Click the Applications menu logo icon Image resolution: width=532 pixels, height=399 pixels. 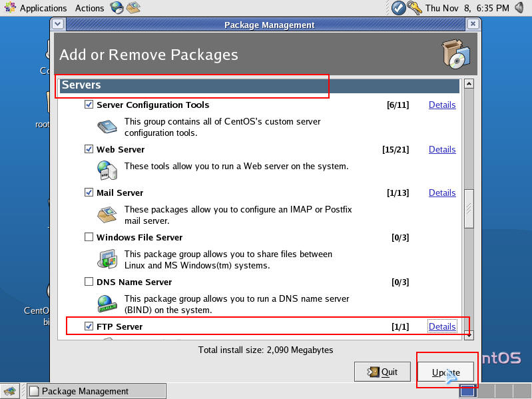coord(10,7)
